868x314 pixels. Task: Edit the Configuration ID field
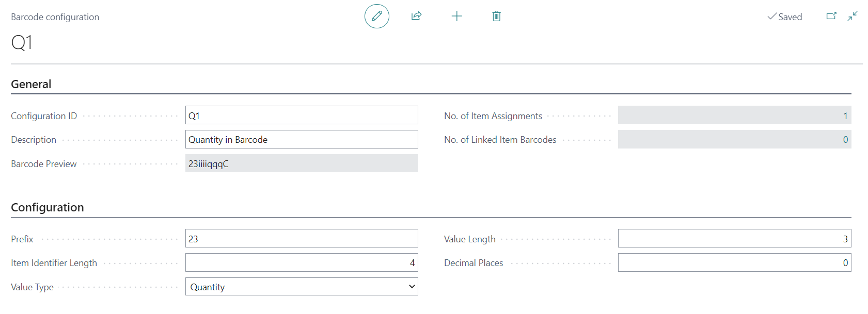[302, 115]
